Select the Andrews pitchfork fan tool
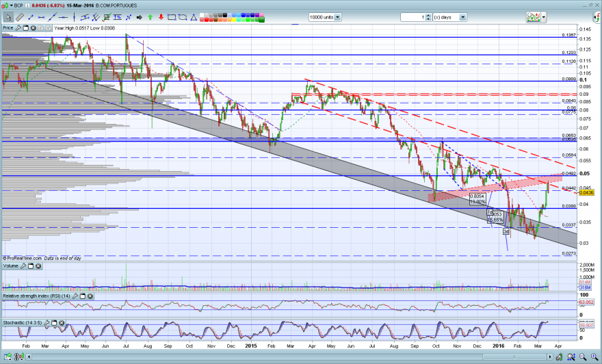The width and height of the screenshot is (602, 364). 96,17
